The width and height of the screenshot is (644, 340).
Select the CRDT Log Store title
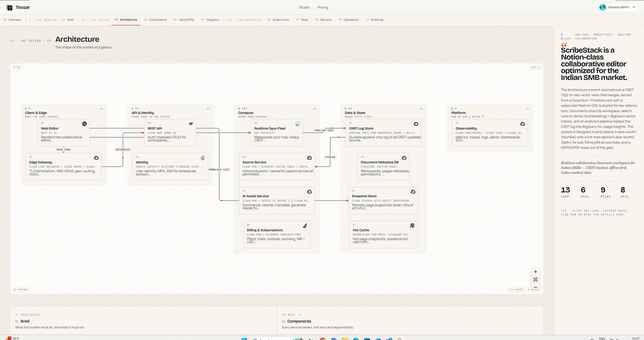click(x=361, y=128)
